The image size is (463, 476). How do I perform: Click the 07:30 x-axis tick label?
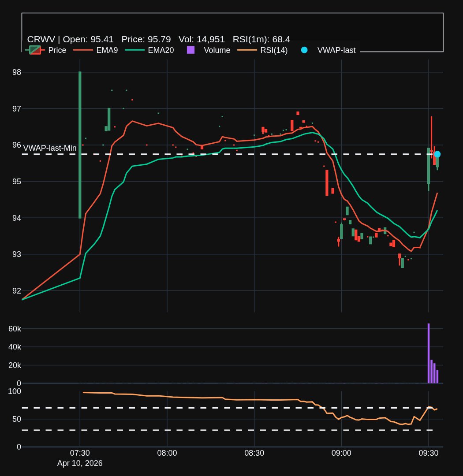click(80, 453)
